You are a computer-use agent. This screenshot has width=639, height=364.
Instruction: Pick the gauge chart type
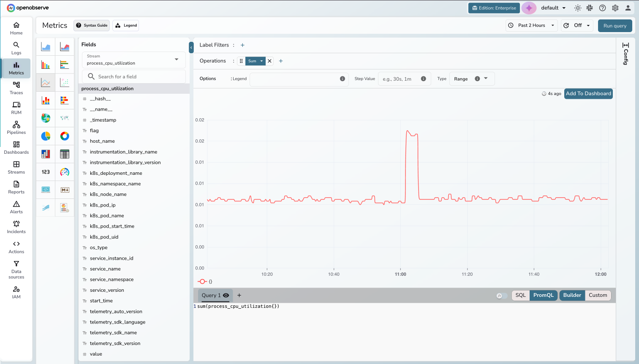[64, 172]
